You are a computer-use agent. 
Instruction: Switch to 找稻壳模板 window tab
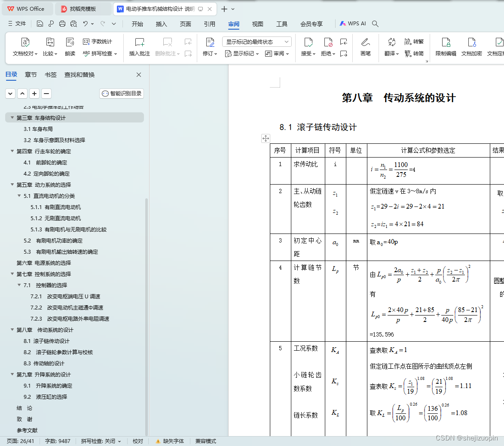point(83,9)
